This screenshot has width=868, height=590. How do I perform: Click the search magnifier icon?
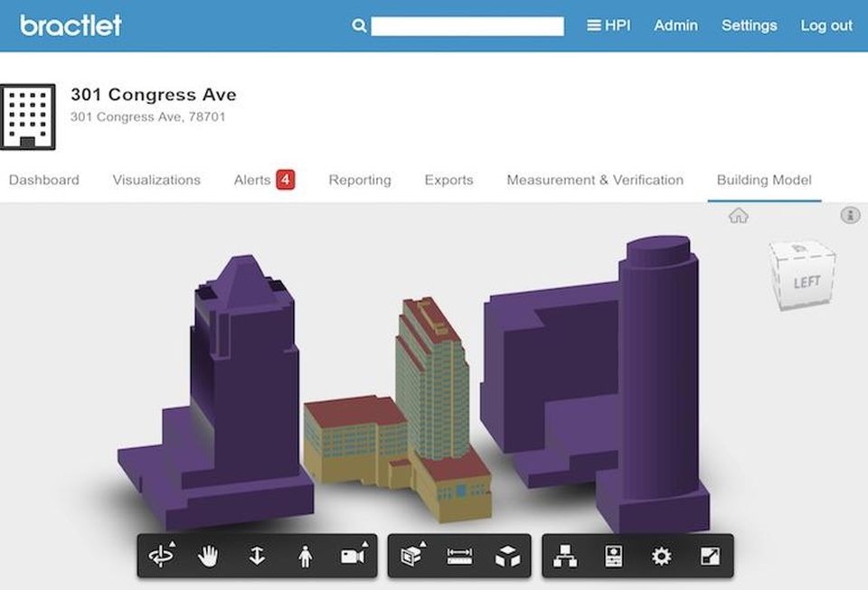point(359,25)
